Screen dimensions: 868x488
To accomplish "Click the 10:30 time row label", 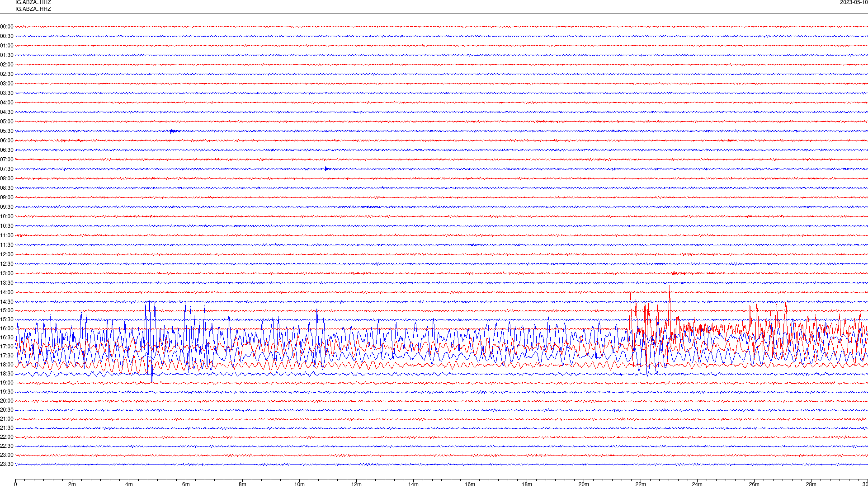I will pos(7,226).
